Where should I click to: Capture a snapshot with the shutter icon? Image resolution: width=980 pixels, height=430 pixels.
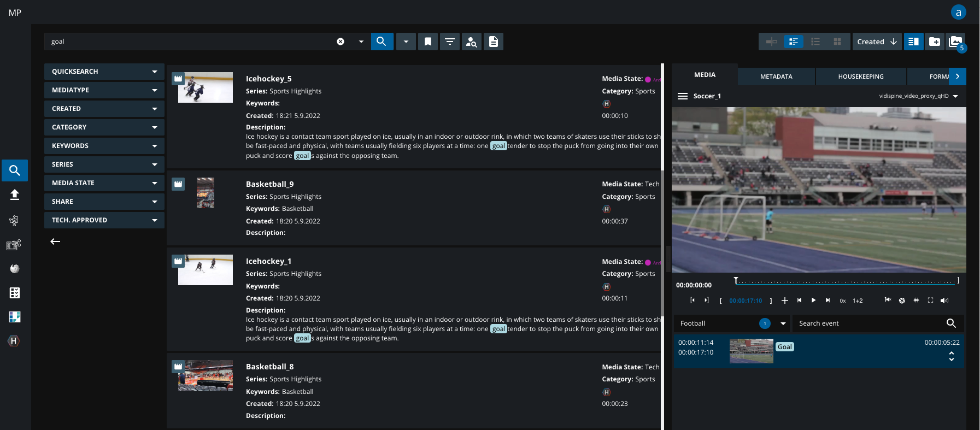click(902, 301)
